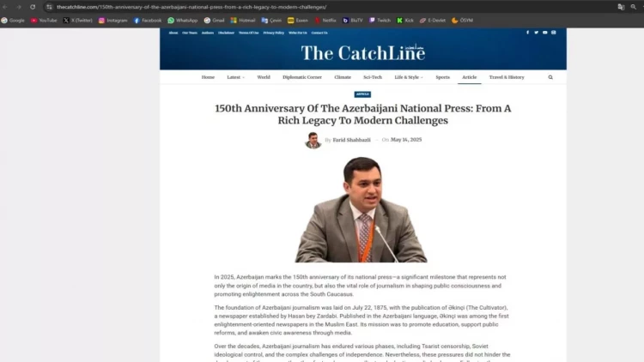Click the Privacy Policy link in top bar
This screenshot has height=362, width=644.
(274, 33)
